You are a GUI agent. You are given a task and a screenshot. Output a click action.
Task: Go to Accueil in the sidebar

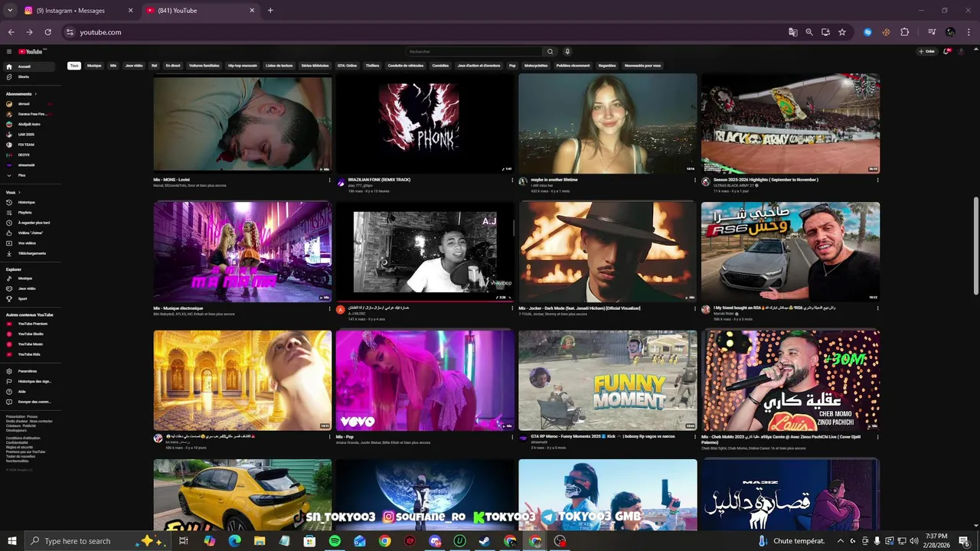(x=29, y=67)
